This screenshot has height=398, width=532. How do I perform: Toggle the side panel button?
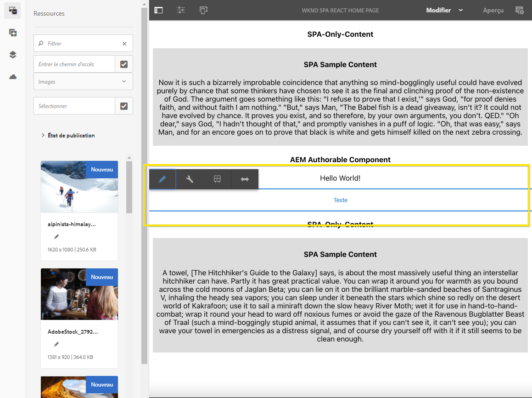click(158, 10)
